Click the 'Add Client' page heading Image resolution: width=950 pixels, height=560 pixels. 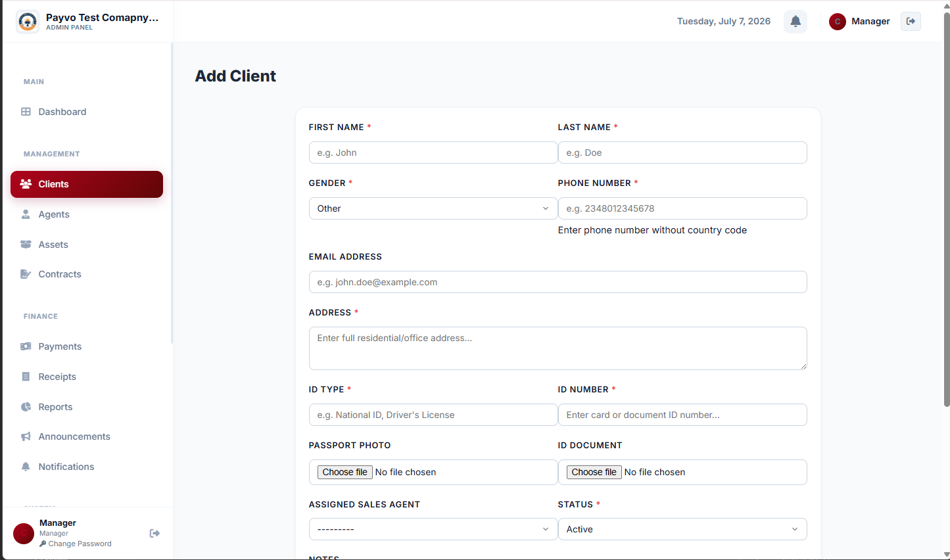tap(235, 76)
